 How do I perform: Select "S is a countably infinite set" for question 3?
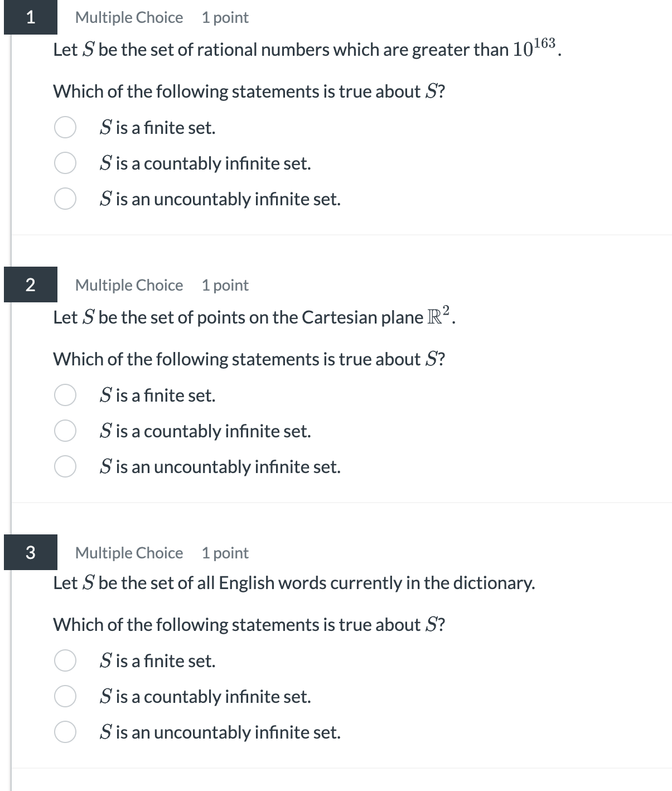[65, 697]
